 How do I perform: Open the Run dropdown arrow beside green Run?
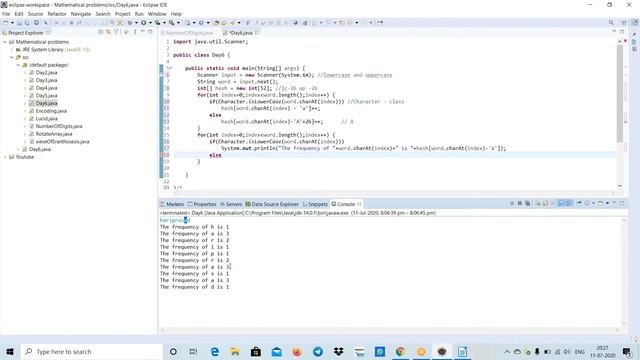pos(150,23)
